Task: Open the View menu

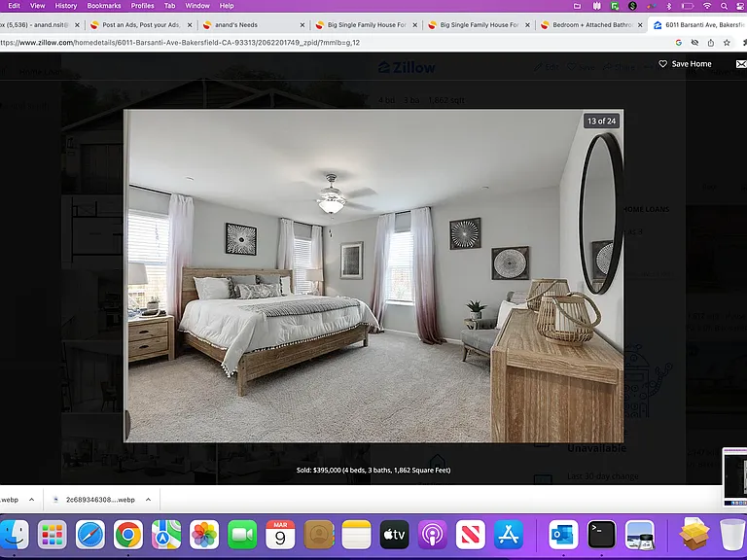Action: 37,6
